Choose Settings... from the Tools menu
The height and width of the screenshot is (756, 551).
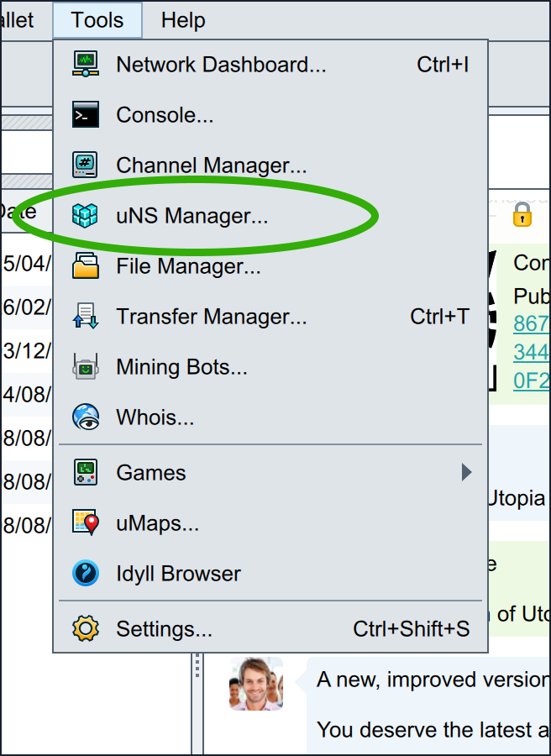click(165, 629)
